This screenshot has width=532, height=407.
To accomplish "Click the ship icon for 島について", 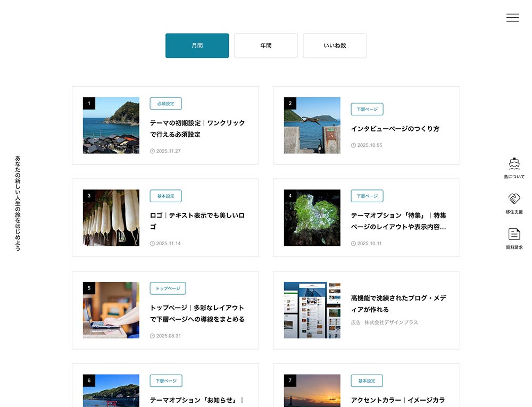I will [x=513, y=164].
